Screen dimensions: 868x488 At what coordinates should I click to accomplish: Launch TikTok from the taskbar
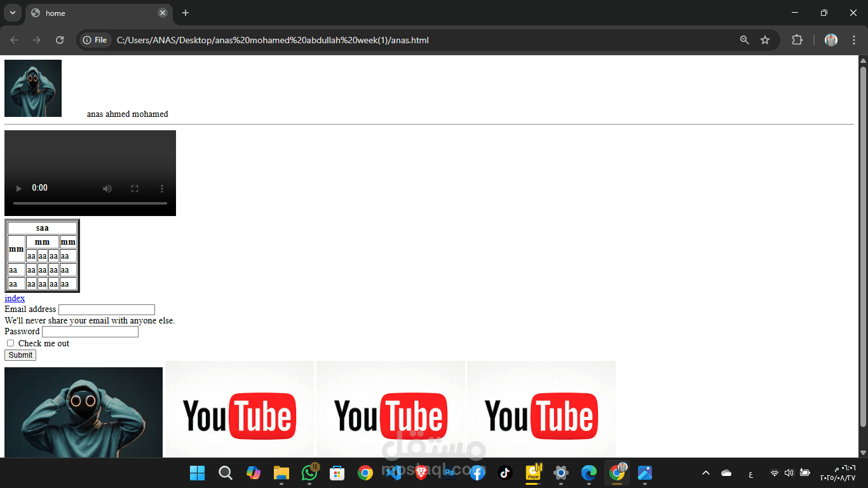505,473
